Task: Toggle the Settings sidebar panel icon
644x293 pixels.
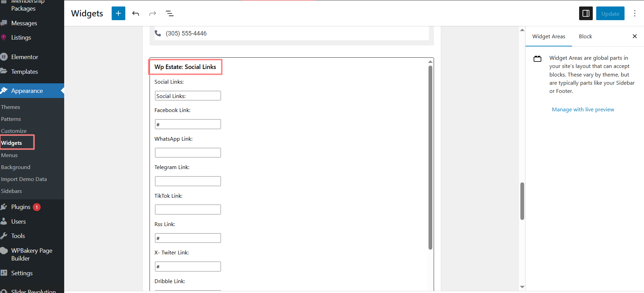Action: 586,13
